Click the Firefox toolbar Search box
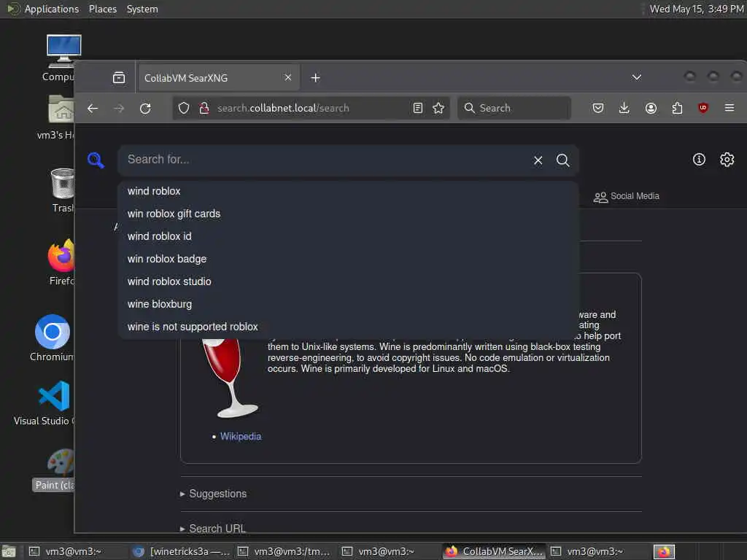This screenshot has width=747, height=560. point(514,108)
